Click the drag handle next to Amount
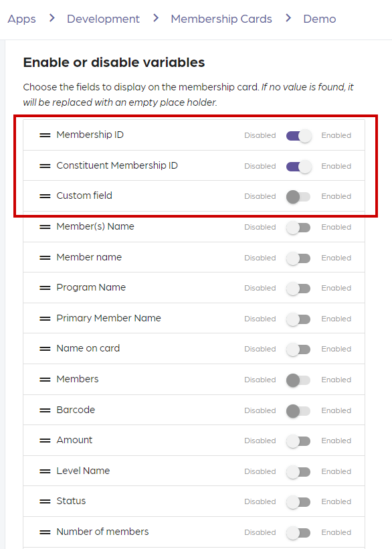392x549 pixels. 45,441
